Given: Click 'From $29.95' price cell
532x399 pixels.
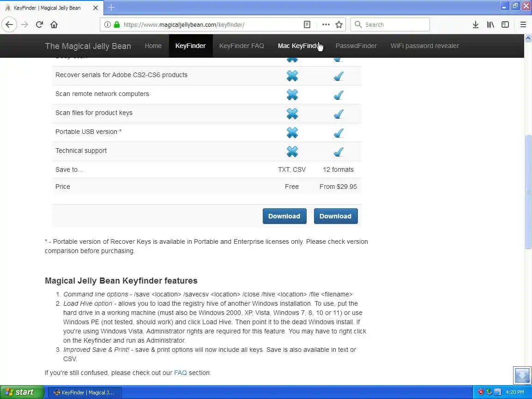Looking at the screenshot, I should point(338,187).
